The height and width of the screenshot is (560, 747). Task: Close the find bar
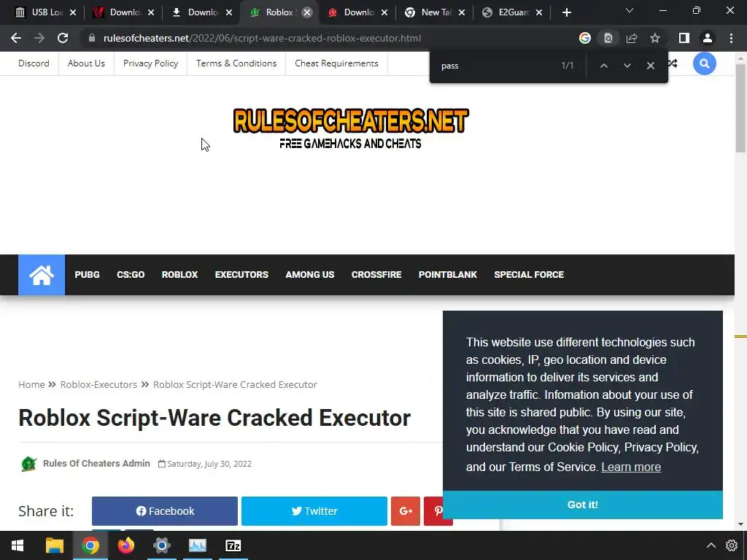click(x=650, y=66)
